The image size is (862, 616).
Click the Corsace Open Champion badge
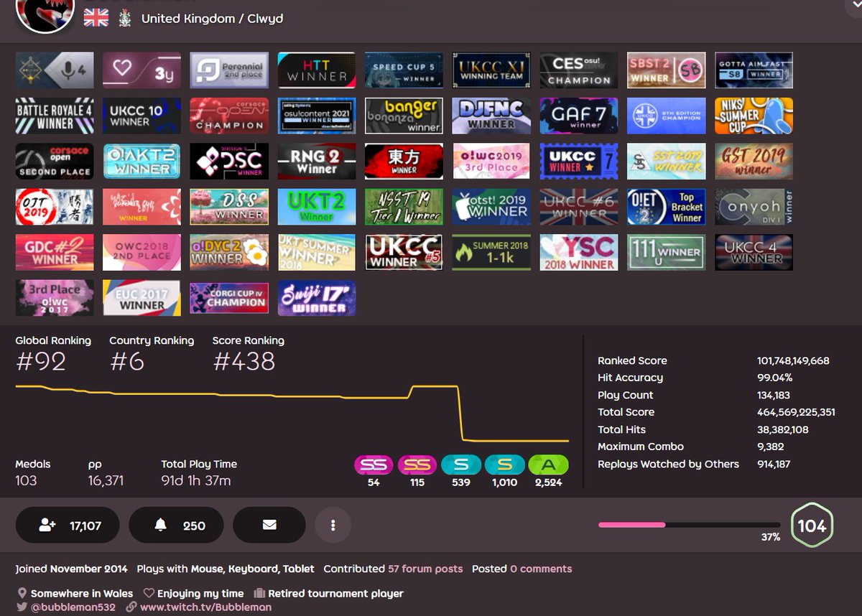tap(229, 116)
